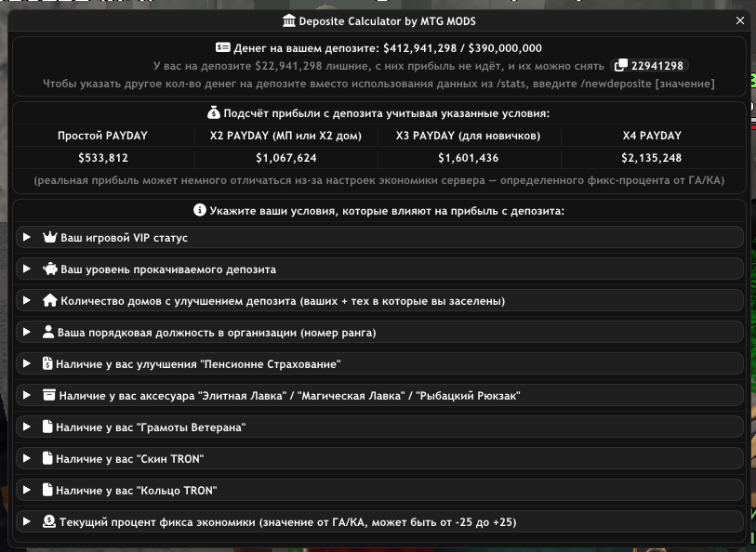Image resolution: width=756 pixels, height=552 pixels.
Task: Click the pension insurance document icon
Action: click(x=47, y=363)
